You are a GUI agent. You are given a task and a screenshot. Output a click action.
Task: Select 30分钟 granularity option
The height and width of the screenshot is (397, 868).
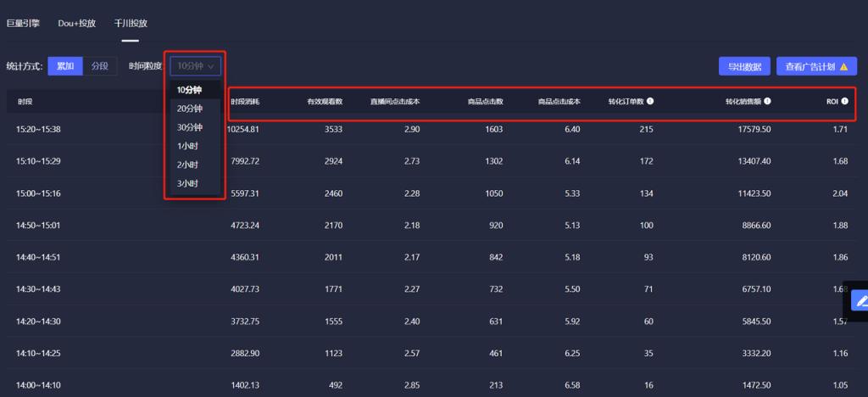189,127
